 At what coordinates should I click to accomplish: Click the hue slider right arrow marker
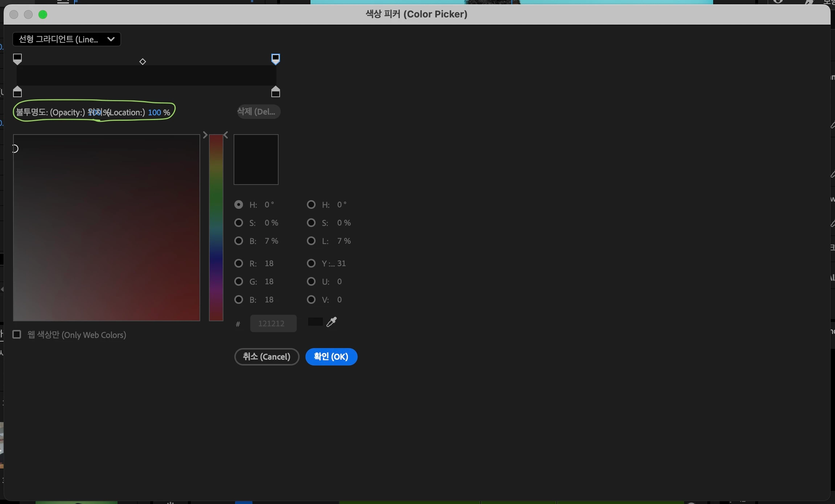(x=205, y=135)
